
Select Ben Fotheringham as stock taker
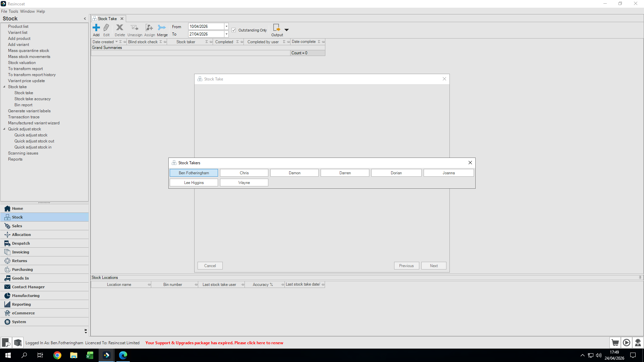pos(194,173)
